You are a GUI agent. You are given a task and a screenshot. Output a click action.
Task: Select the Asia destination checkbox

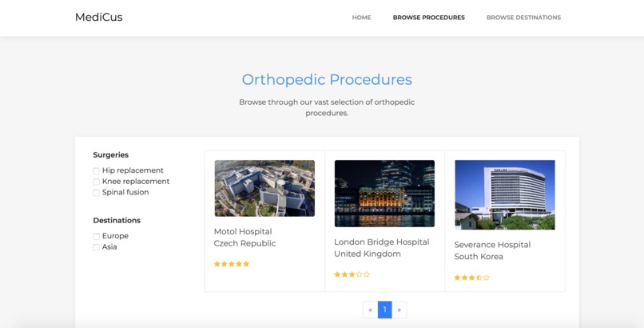[x=96, y=247]
